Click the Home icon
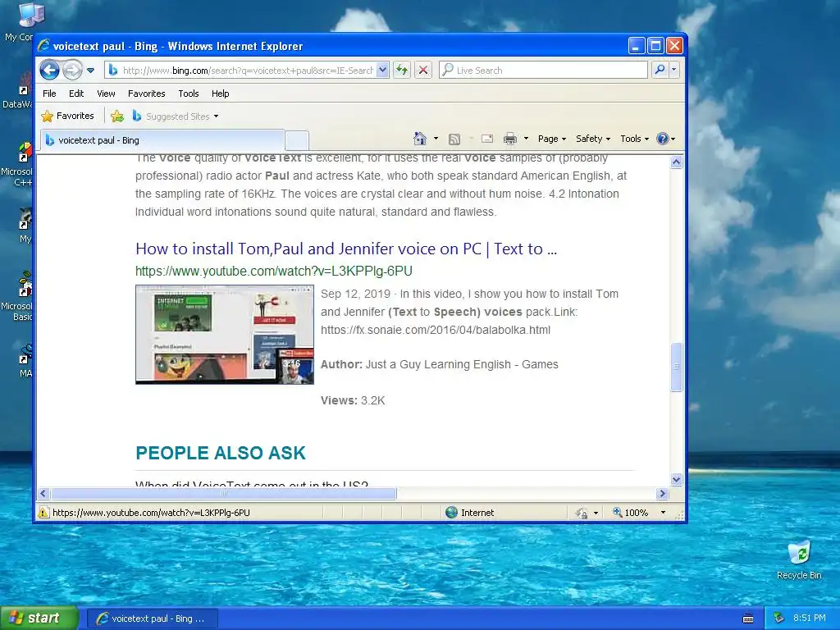Viewport: 840px width, 630px height. [x=420, y=139]
